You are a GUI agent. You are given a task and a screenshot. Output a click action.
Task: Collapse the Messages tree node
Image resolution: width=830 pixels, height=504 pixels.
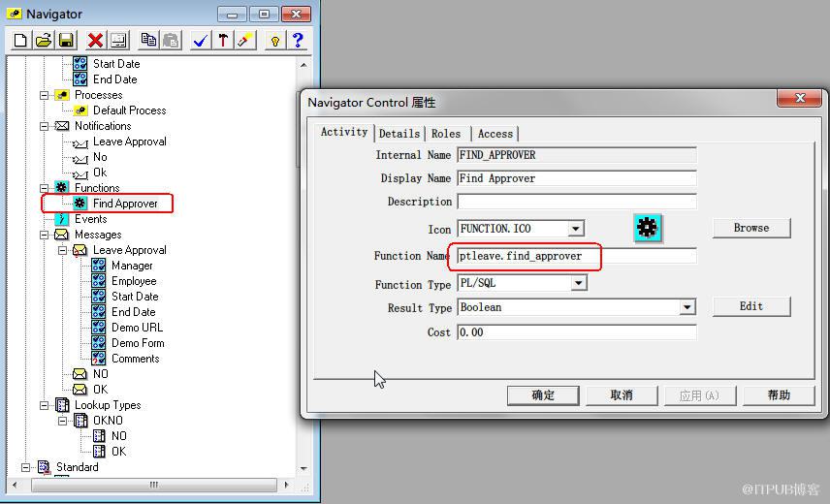45,235
